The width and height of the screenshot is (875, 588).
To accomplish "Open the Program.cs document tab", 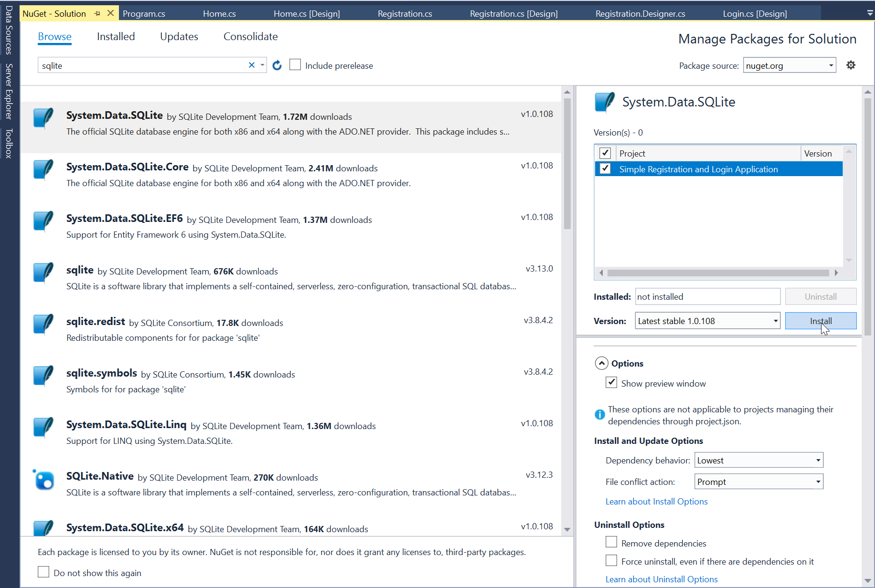I will click(144, 13).
